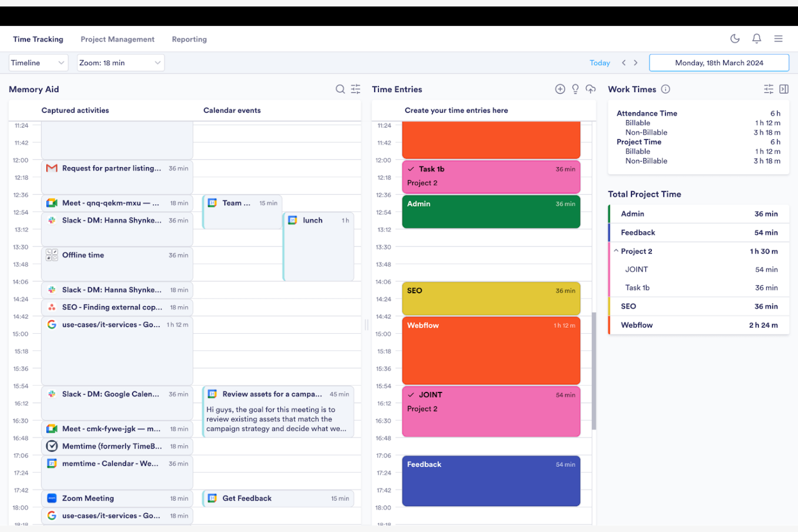The image size is (798, 532).
Task: Open the hamburger menu at top right
Action: point(778,38)
